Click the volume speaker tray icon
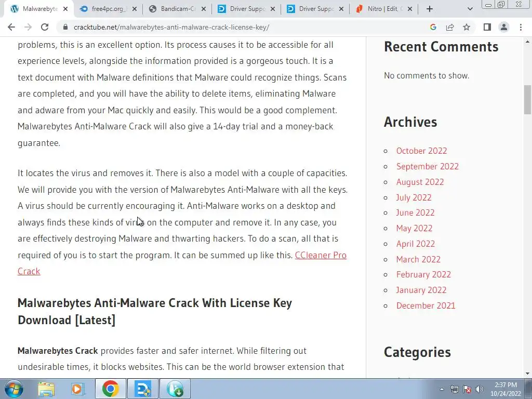The height and width of the screenshot is (399, 532). click(x=480, y=389)
